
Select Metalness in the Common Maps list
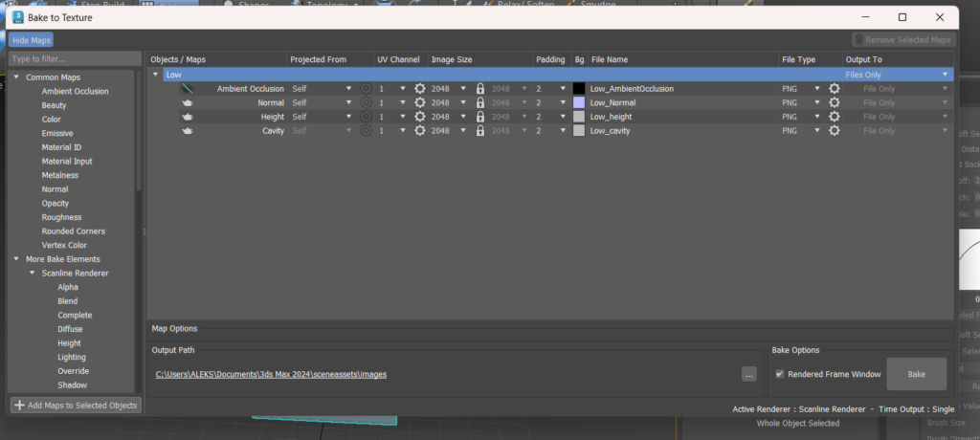point(60,175)
